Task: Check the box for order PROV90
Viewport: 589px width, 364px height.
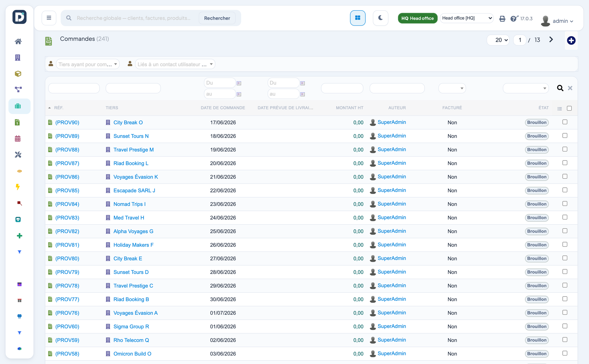Action: click(x=565, y=122)
